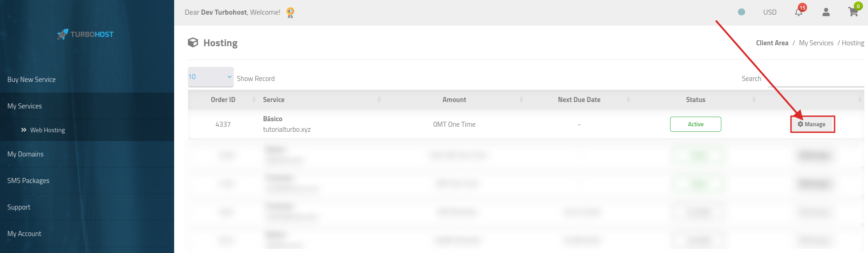Click the Hosting box icon in heading
This screenshot has height=253, width=868.
pyautogui.click(x=193, y=43)
